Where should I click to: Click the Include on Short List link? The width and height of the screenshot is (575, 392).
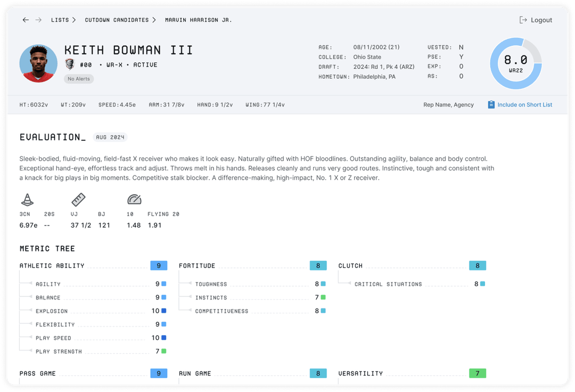[x=524, y=105]
